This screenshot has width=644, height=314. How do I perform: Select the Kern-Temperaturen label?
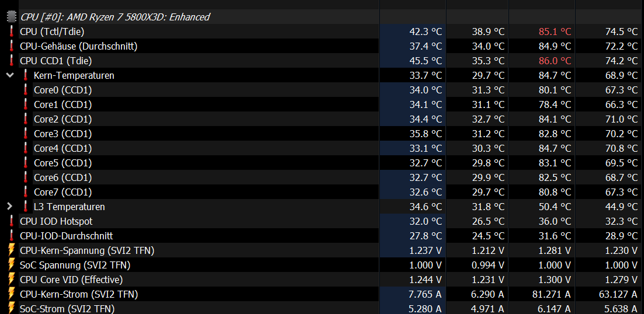pos(74,75)
